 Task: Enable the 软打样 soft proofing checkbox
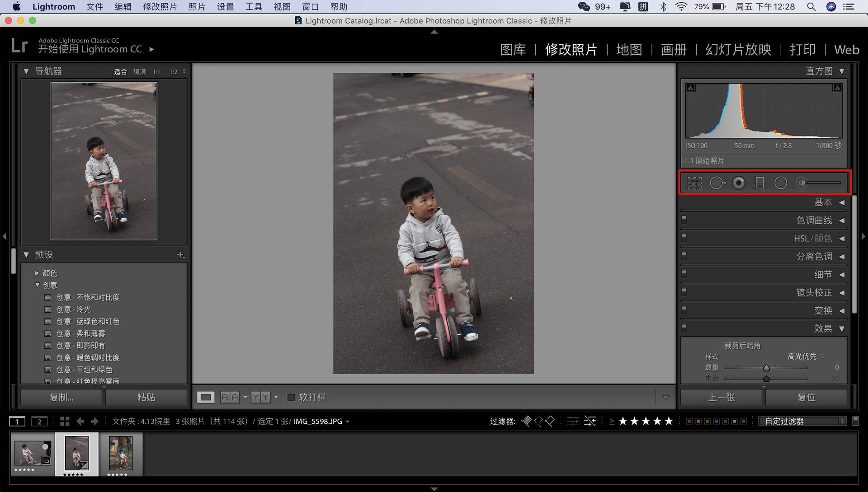pos(292,398)
